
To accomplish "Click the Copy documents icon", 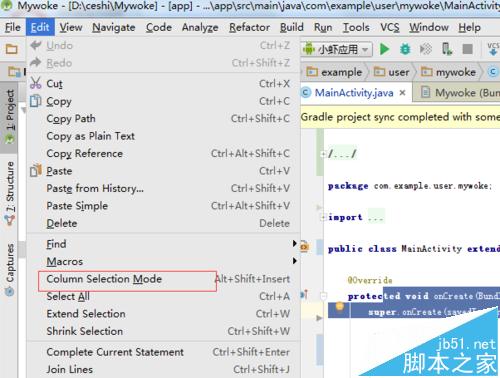I will (x=36, y=101).
